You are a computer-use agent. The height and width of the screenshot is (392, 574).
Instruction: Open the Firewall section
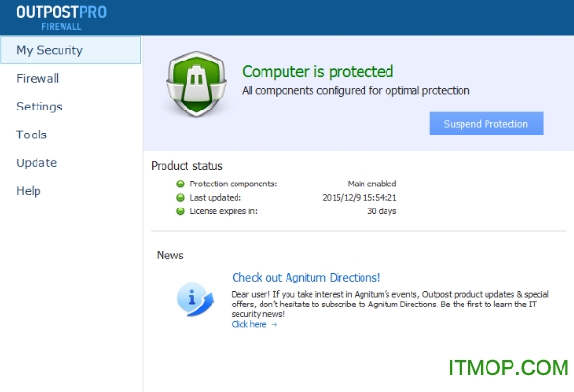pyautogui.click(x=37, y=78)
